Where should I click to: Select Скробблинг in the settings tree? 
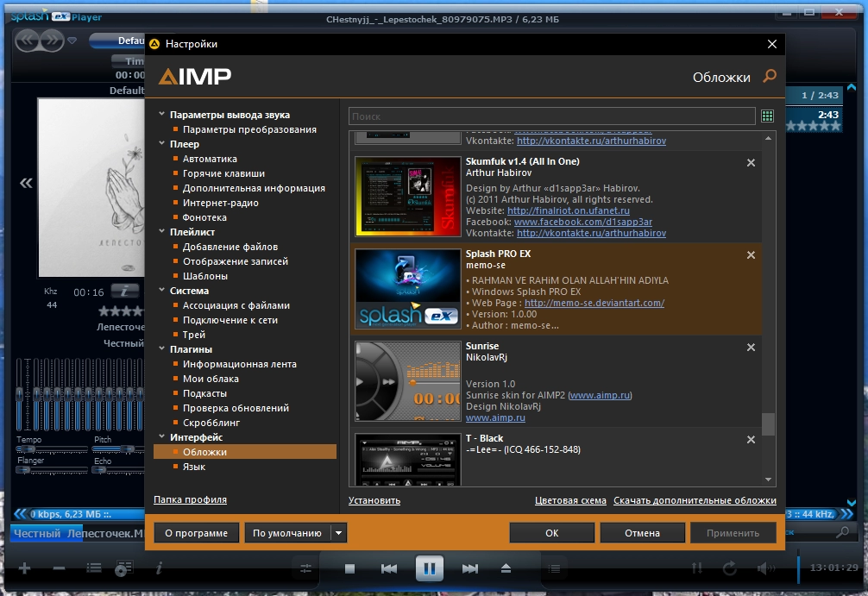coord(211,423)
